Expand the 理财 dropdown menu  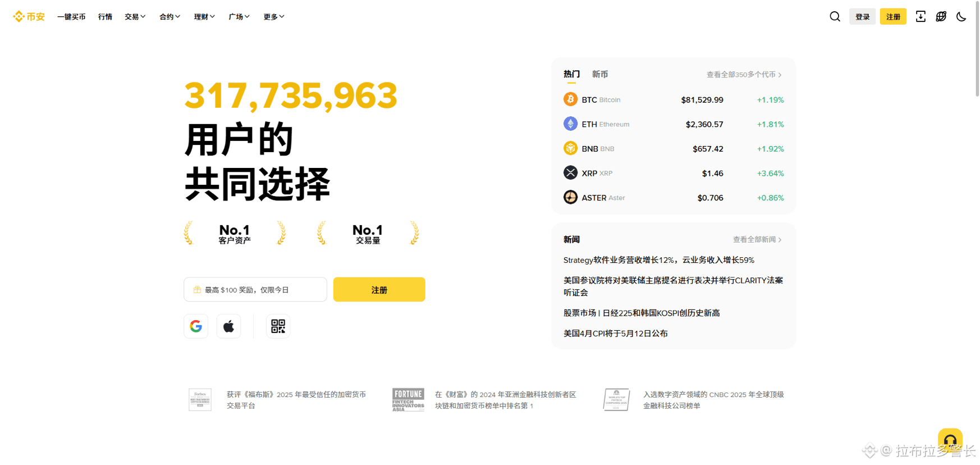(205, 17)
